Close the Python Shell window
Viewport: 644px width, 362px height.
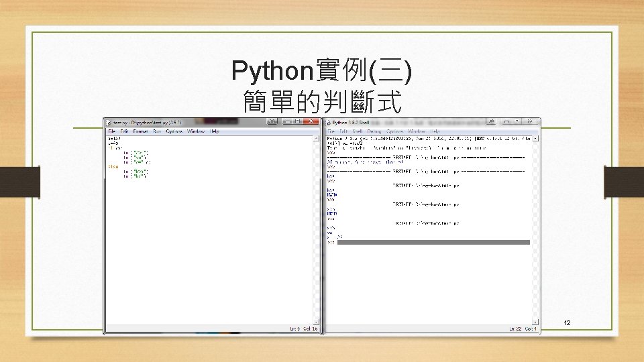(530, 121)
